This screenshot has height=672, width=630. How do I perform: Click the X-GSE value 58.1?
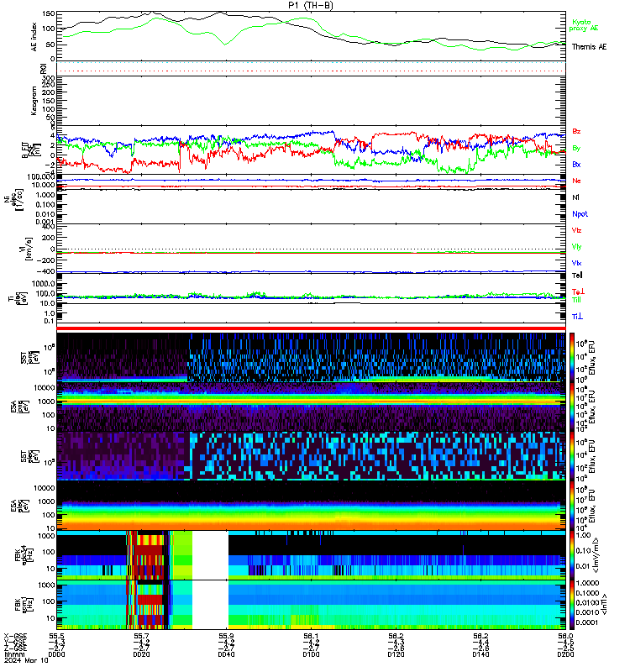click(x=311, y=636)
